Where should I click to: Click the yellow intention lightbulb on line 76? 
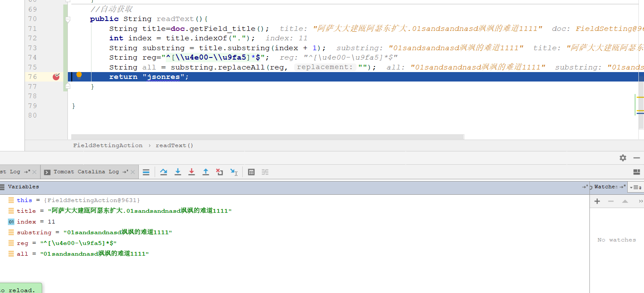(79, 76)
